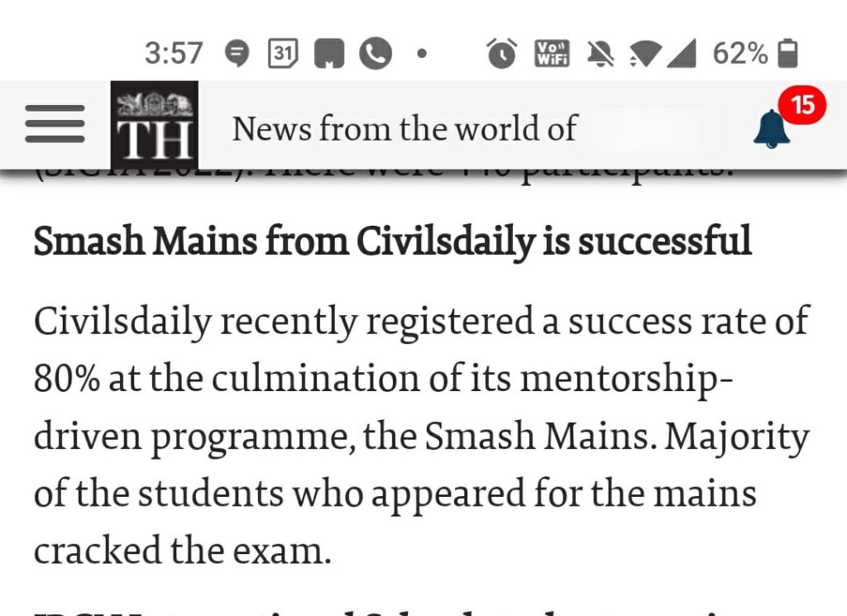The height and width of the screenshot is (616, 847).
Task: Tap the 3:57 clock time
Action: pyautogui.click(x=173, y=54)
